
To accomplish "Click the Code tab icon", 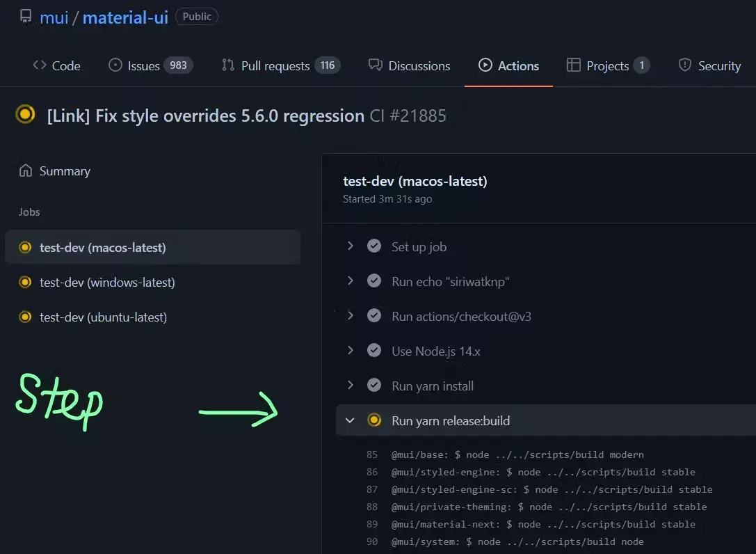I will [40, 65].
